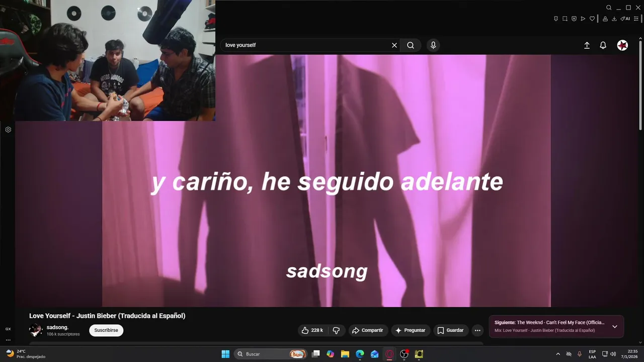Open the sadsong. channel name link
The image size is (644, 362).
tap(57, 327)
